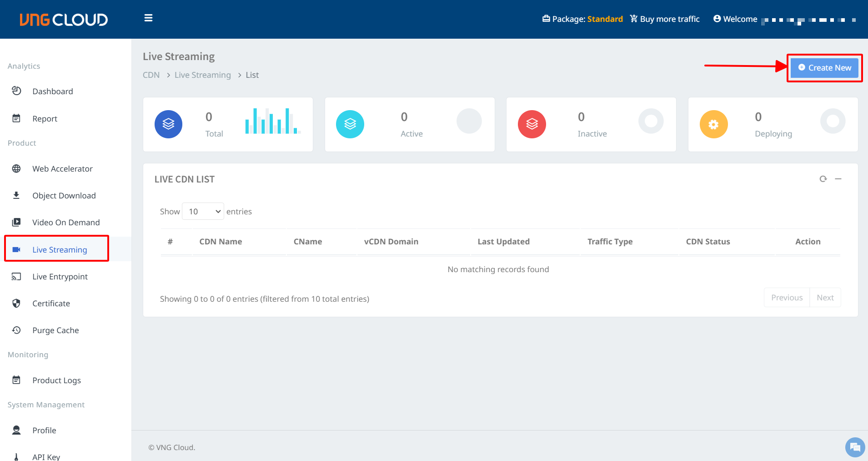Image resolution: width=868 pixels, height=461 pixels.
Task: Sort table by CDN Name column
Action: coord(221,242)
